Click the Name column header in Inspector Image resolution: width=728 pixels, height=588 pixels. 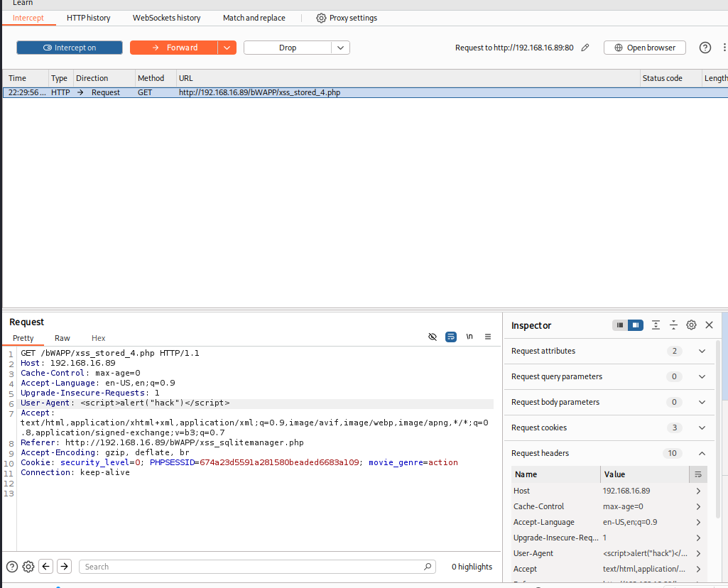click(555, 474)
